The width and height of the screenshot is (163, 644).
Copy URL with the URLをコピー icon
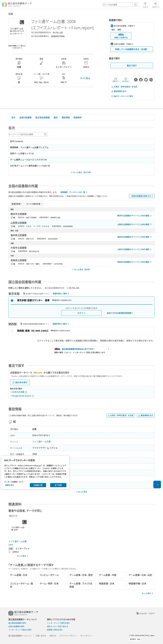126,80
